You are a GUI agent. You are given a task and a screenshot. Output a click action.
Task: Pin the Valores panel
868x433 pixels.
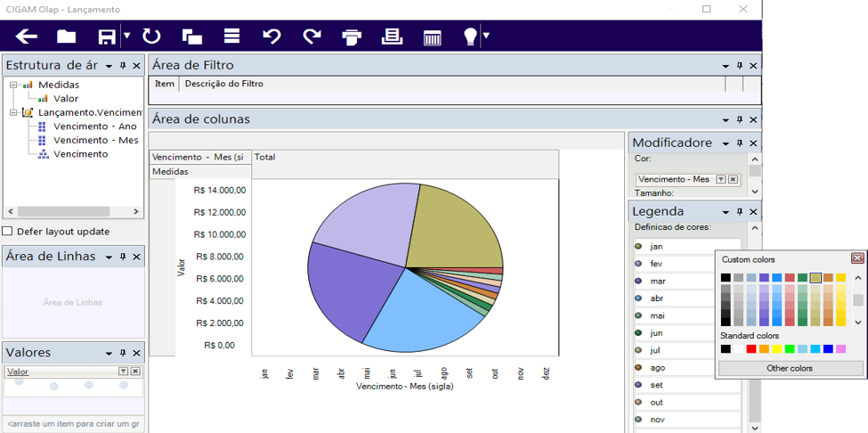tap(123, 354)
